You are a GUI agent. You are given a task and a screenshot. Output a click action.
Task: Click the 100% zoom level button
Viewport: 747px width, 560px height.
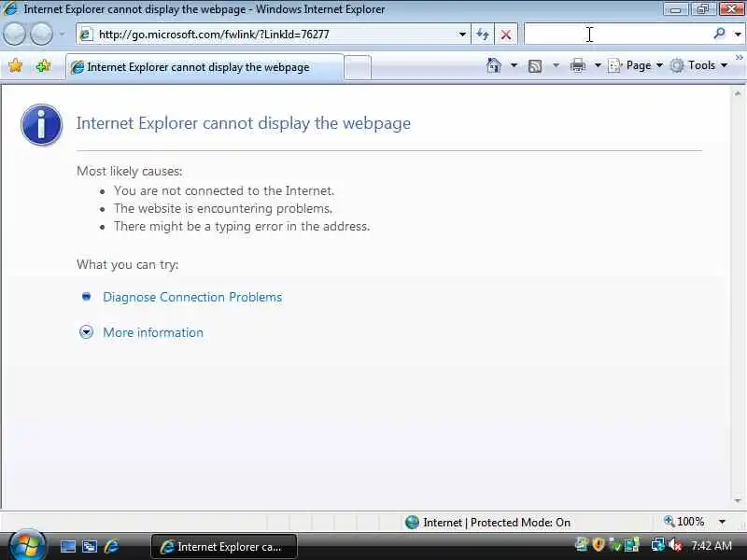[x=684, y=522]
